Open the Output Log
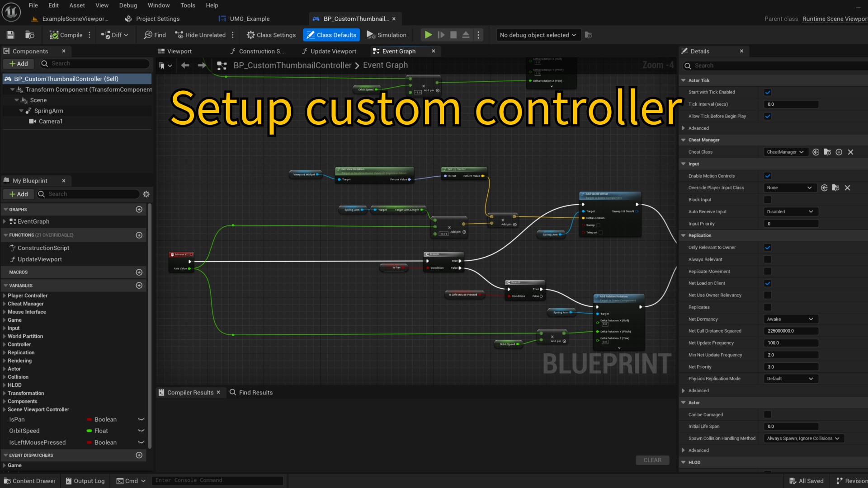This screenshot has width=868, height=488. [85, 481]
